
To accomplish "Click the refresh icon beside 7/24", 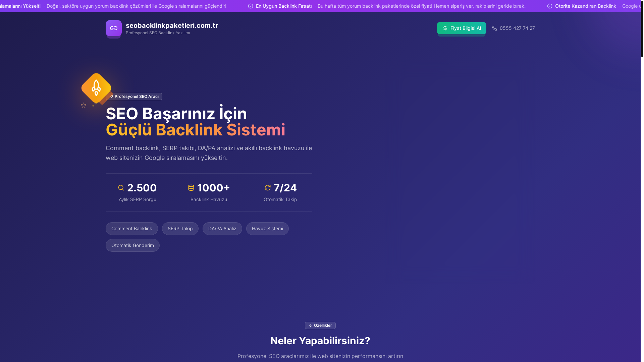I will click(268, 188).
